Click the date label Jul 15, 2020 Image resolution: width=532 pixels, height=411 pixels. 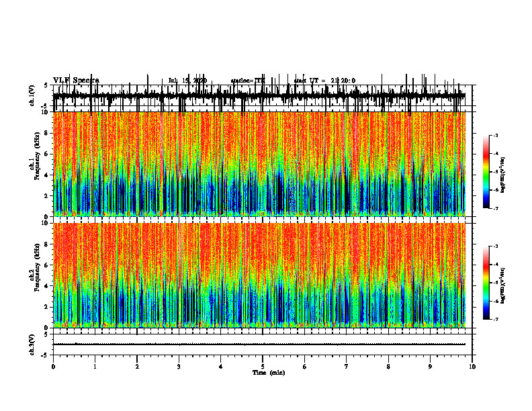pos(187,81)
